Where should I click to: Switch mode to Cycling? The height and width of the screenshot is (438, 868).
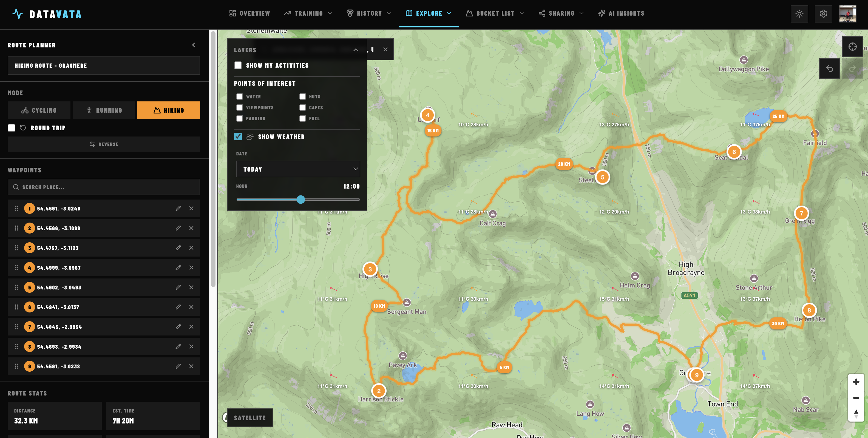tap(39, 110)
